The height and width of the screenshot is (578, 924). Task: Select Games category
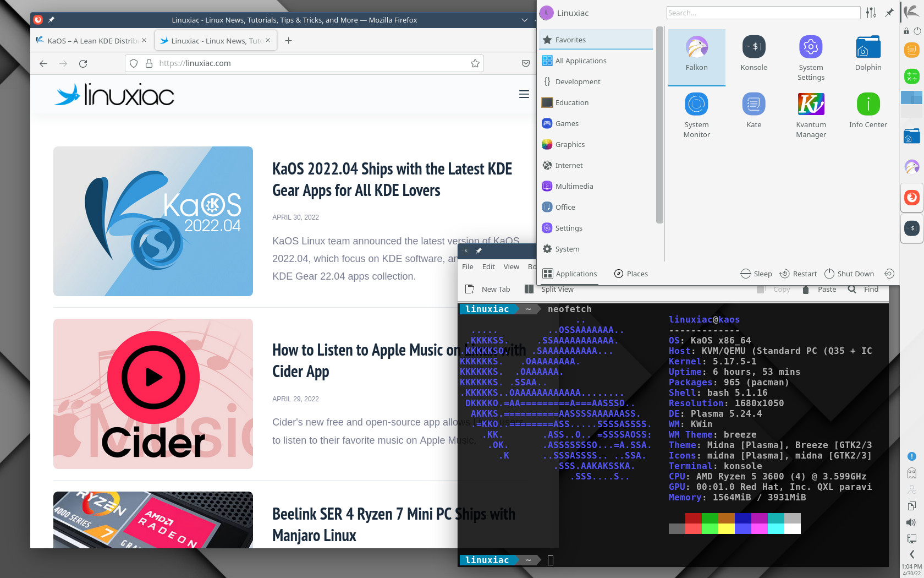point(596,123)
